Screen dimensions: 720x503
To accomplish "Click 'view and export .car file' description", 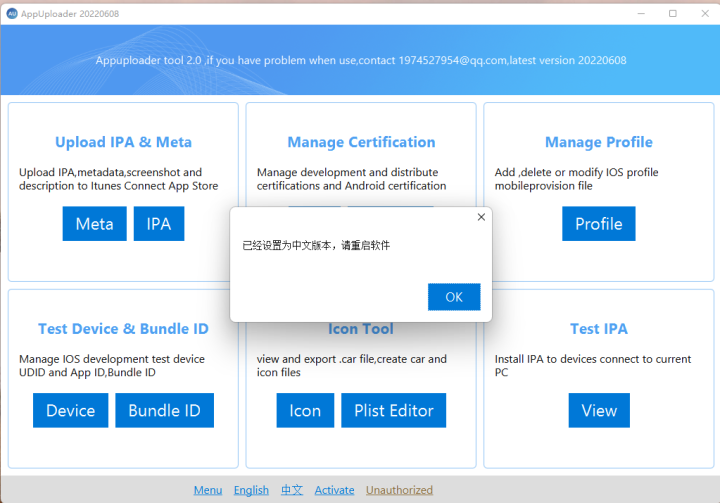I will point(352,366).
